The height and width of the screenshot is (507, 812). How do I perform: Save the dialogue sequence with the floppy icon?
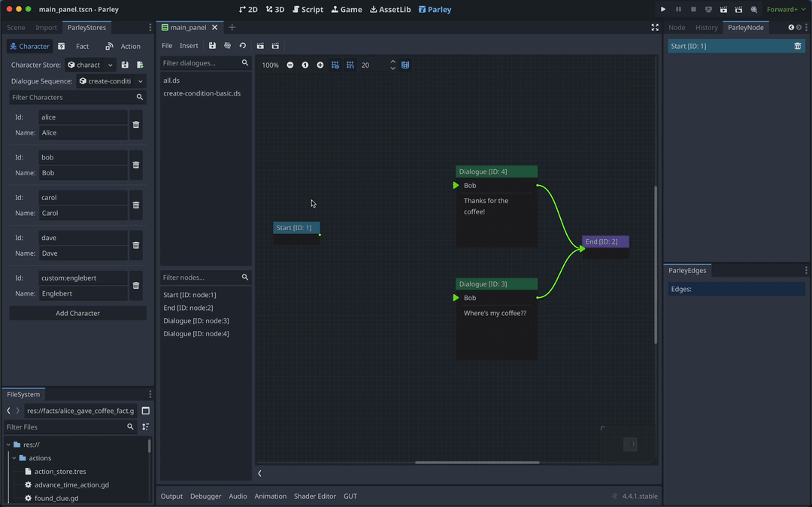tap(212, 46)
